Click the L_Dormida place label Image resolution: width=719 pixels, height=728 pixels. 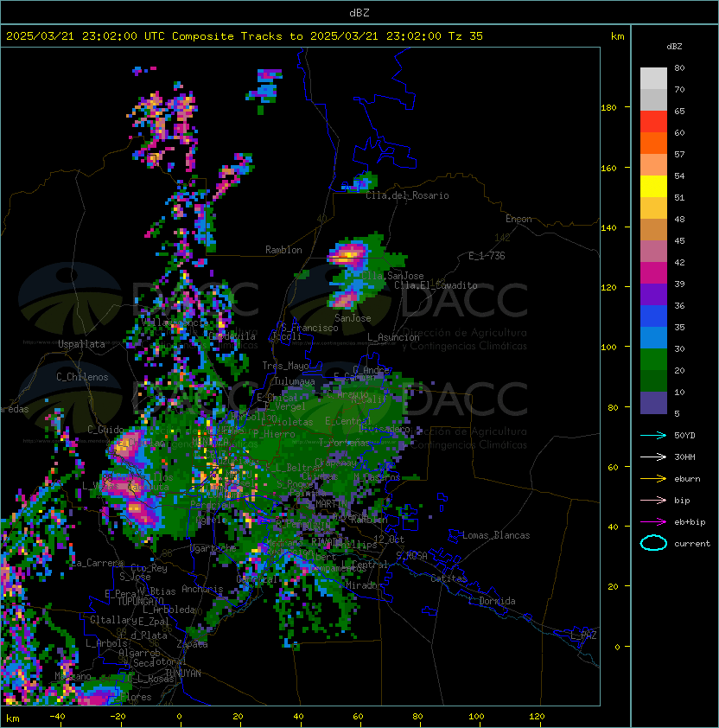point(492,601)
